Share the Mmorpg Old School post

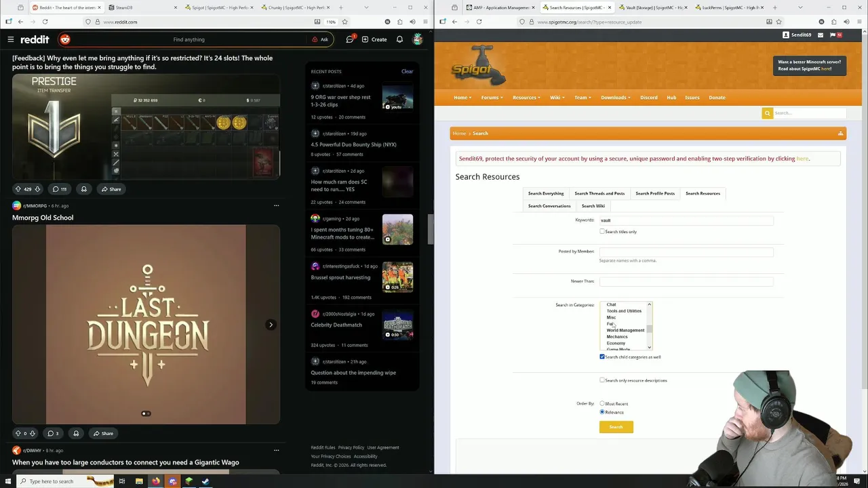[103, 433]
